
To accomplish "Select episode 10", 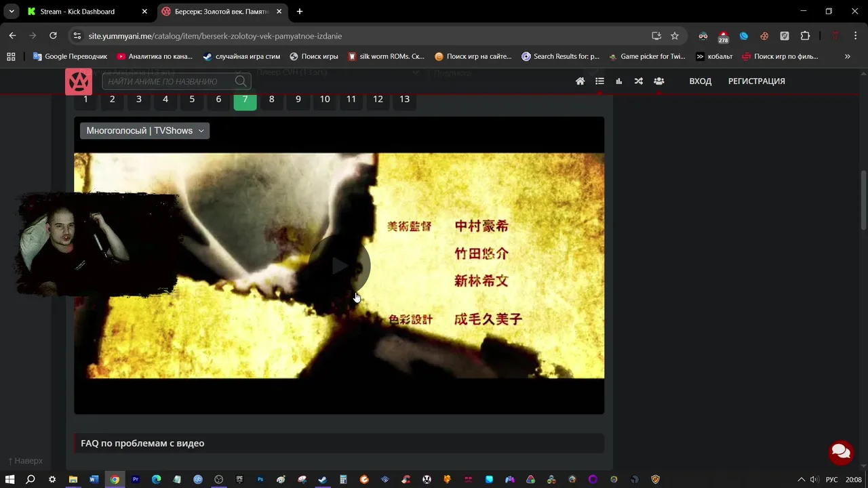I will pos(325,99).
